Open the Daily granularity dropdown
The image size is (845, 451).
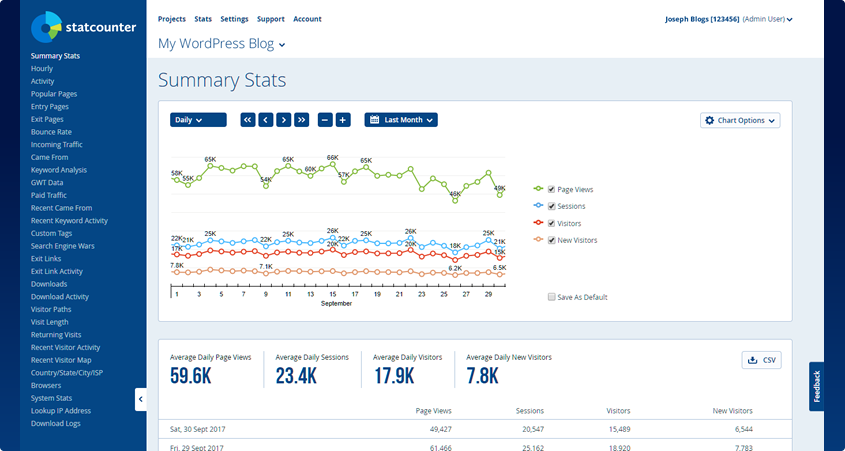198,120
